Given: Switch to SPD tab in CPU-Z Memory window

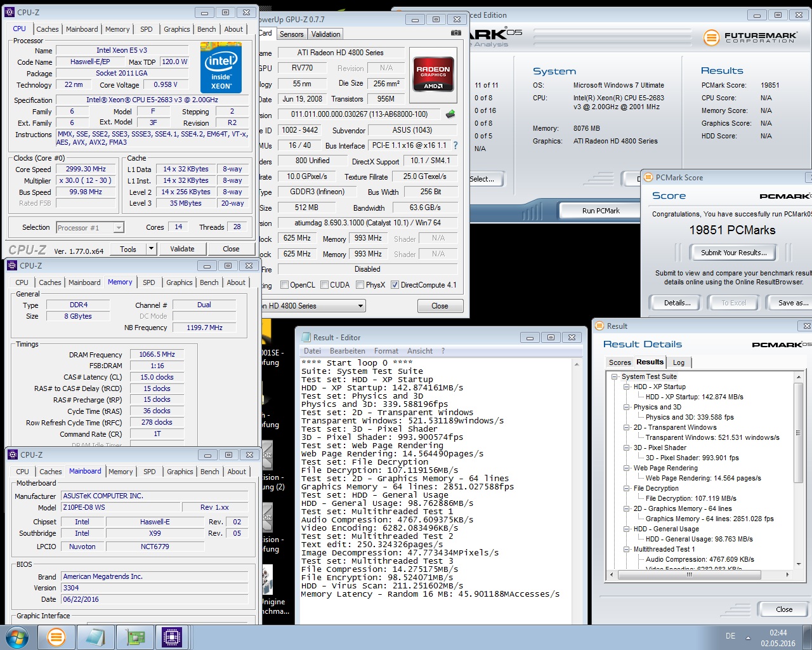Looking at the screenshot, I should coord(149,282).
